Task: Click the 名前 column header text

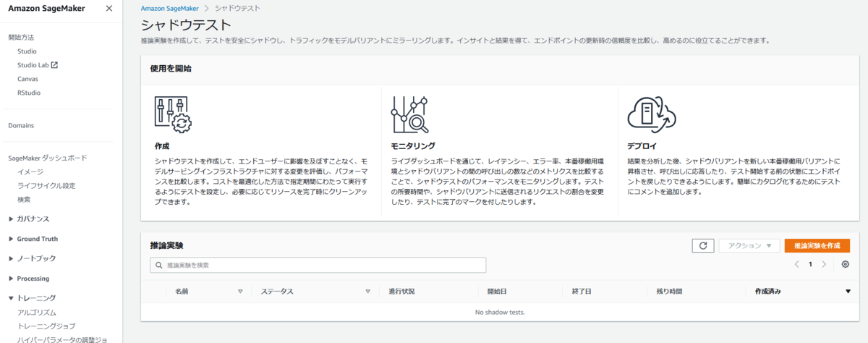Action: pos(182,292)
